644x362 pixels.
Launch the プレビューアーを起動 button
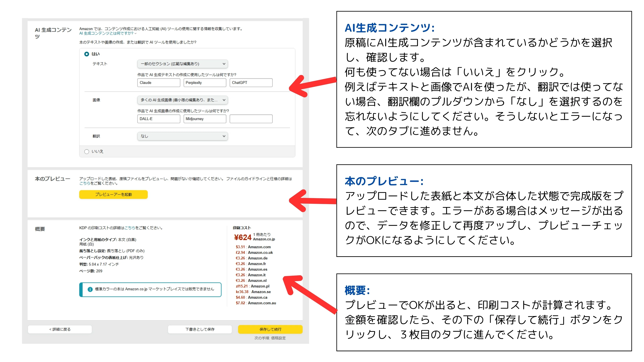coord(113,194)
